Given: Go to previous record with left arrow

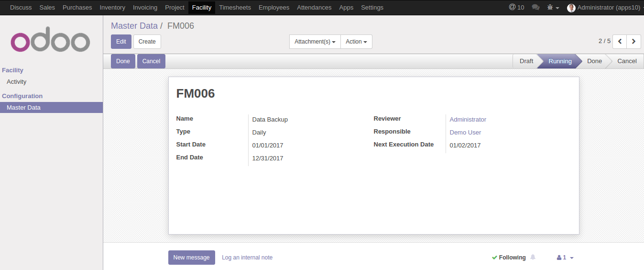Looking at the screenshot, I should point(620,42).
